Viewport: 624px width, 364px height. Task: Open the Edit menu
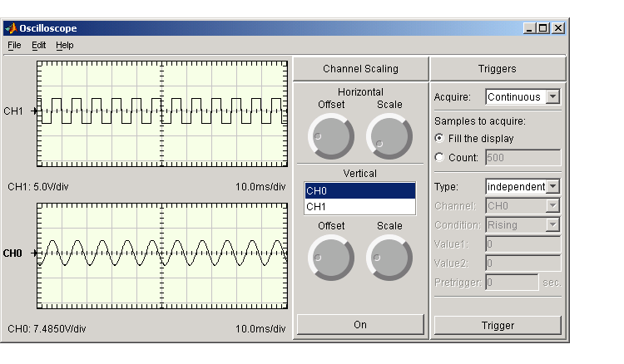[x=38, y=46]
